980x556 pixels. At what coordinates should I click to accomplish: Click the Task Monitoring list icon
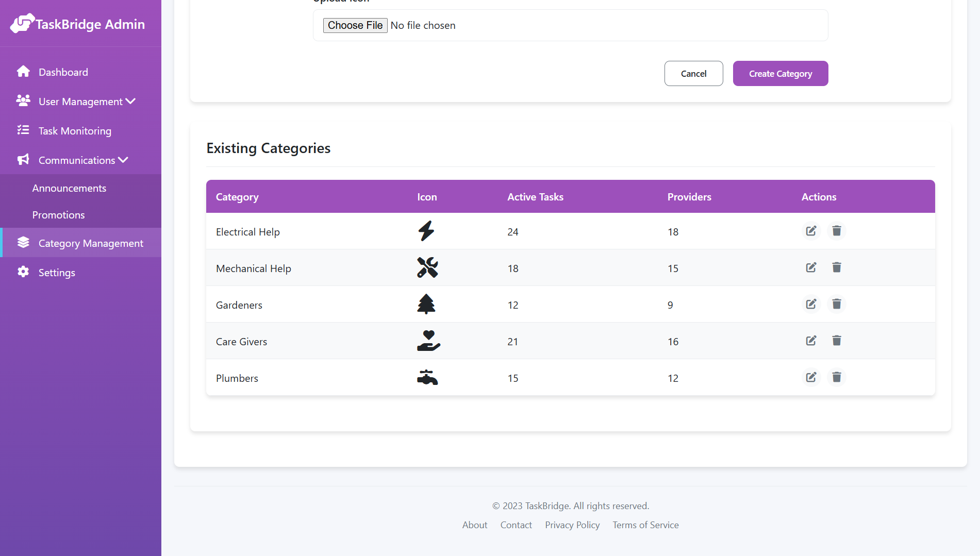[x=24, y=130]
